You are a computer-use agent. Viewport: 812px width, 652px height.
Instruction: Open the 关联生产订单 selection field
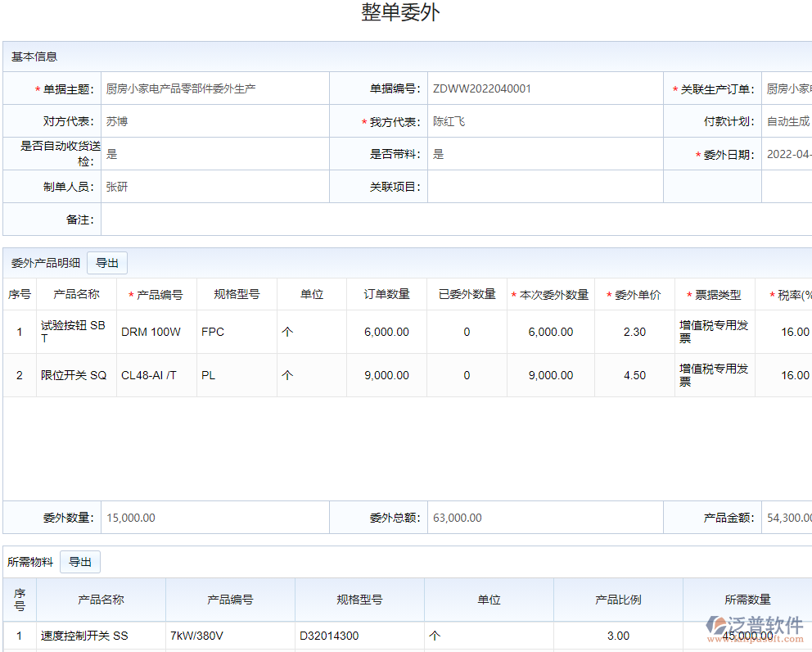[786, 88]
